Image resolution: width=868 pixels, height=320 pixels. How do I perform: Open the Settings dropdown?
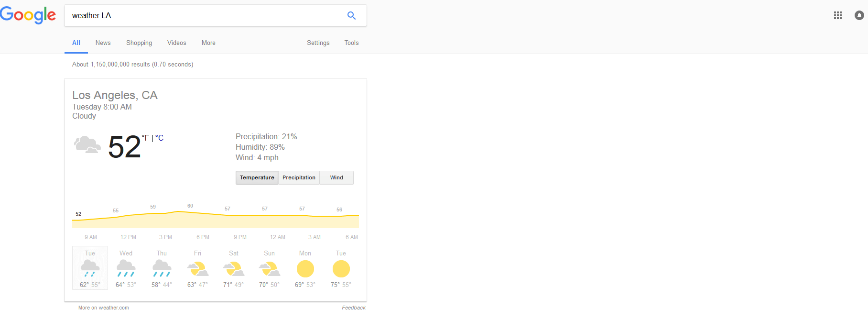coord(318,43)
